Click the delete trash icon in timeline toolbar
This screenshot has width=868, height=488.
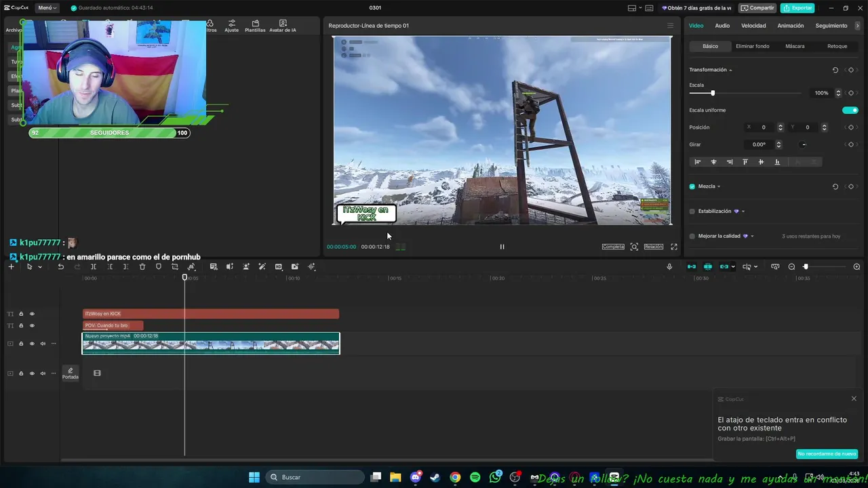point(142,267)
